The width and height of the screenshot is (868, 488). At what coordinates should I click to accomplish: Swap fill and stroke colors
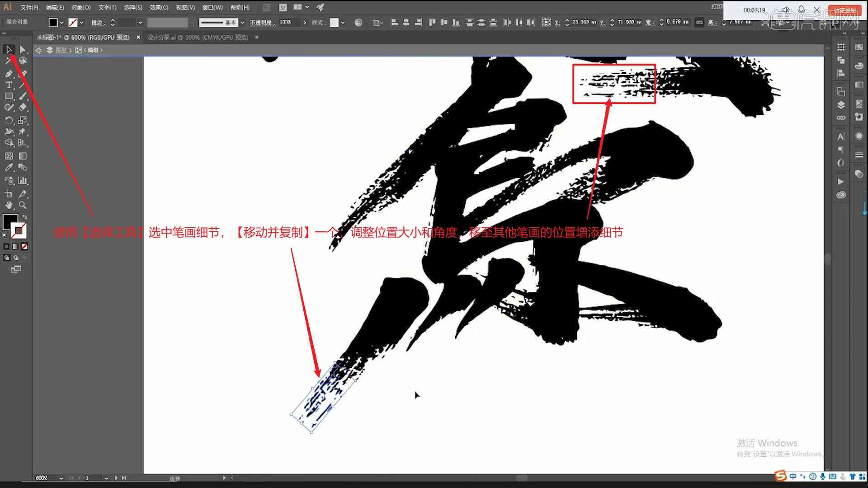24,217
